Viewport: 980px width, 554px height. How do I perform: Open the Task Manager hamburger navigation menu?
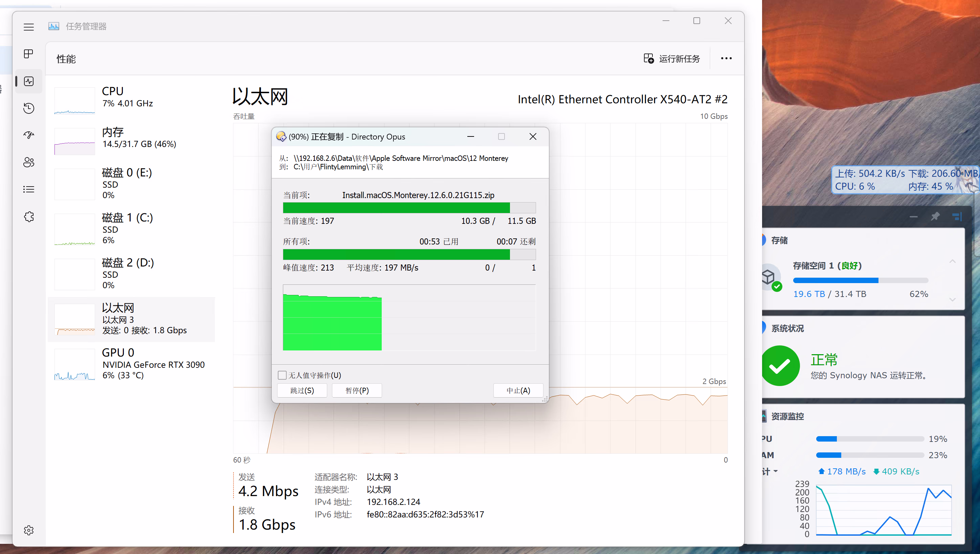(28, 27)
